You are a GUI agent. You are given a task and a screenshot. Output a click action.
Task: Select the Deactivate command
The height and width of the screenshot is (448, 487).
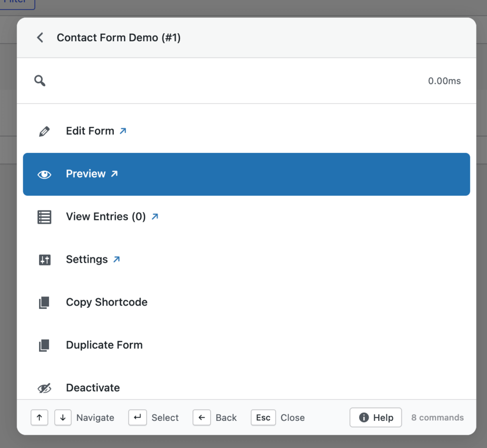(x=93, y=388)
